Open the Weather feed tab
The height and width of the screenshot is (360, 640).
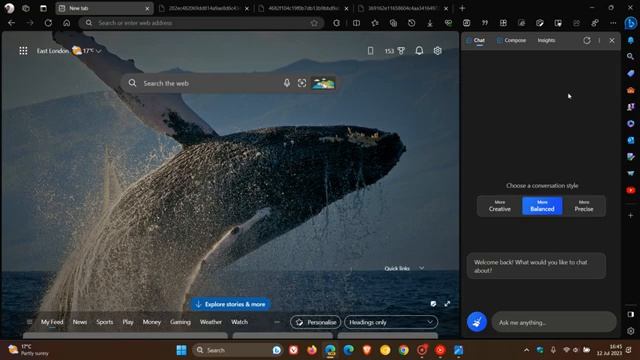click(211, 322)
